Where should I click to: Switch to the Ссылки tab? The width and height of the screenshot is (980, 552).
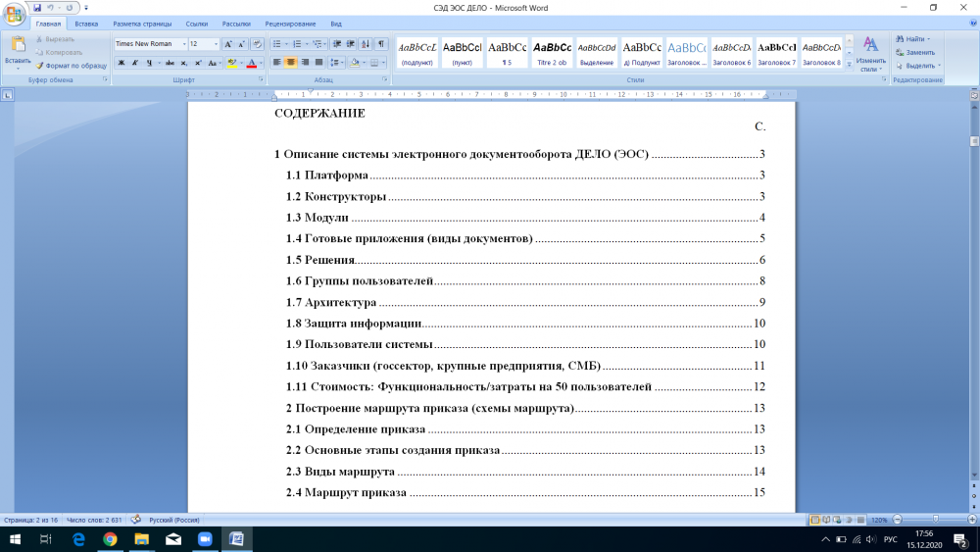pyautogui.click(x=196, y=24)
